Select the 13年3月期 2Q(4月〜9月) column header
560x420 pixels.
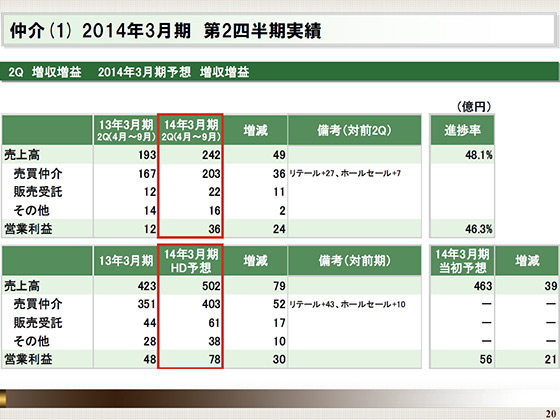tap(125, 130)
